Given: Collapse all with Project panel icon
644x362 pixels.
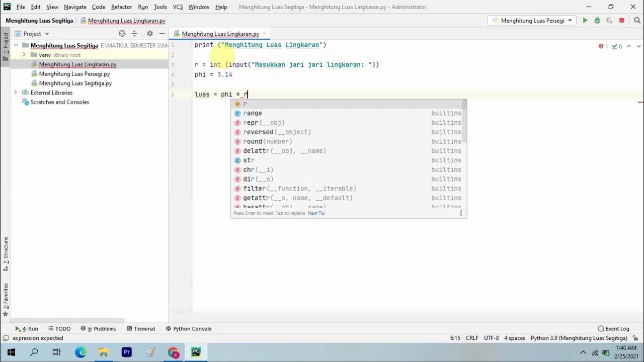Looking at the screenshot, I should [x=134, y=34].
